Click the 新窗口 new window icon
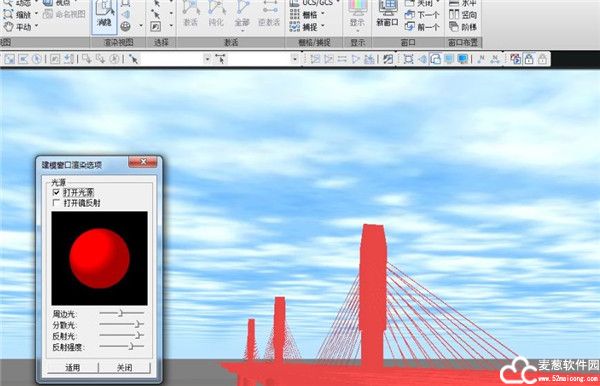 pos(387,13)
